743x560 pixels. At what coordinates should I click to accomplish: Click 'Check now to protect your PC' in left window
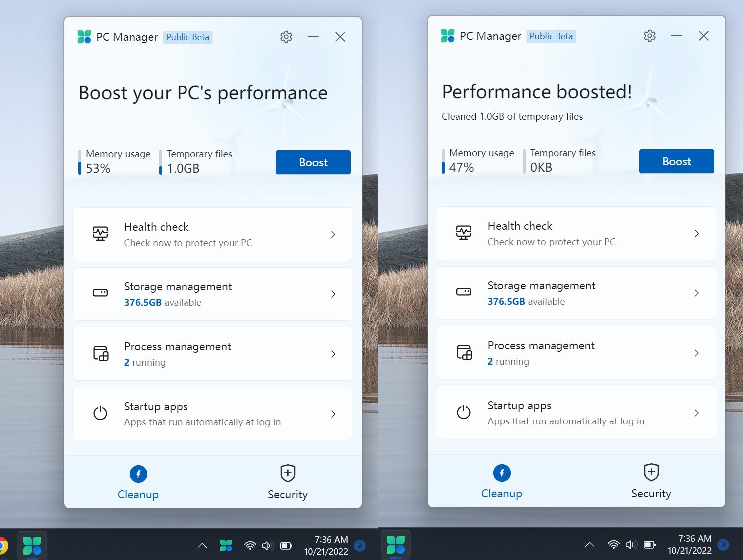(188, 243)
